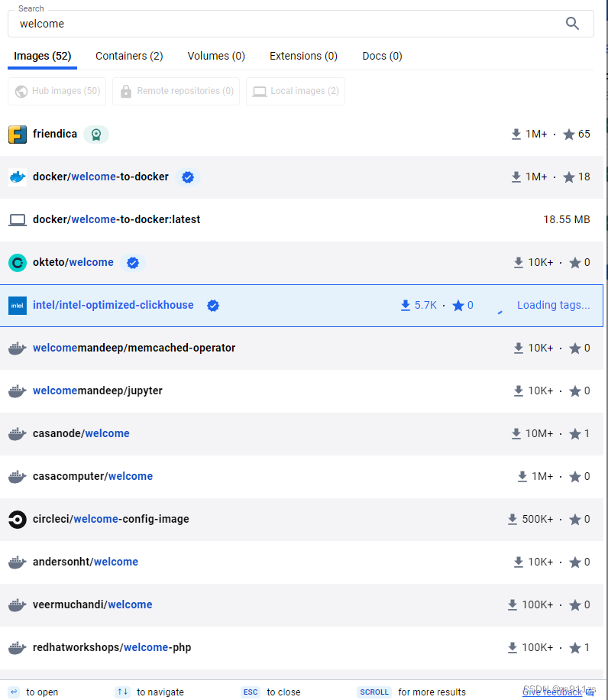
Task: Select the casacomputer/welcome result
Action: (x=302, y=477)
